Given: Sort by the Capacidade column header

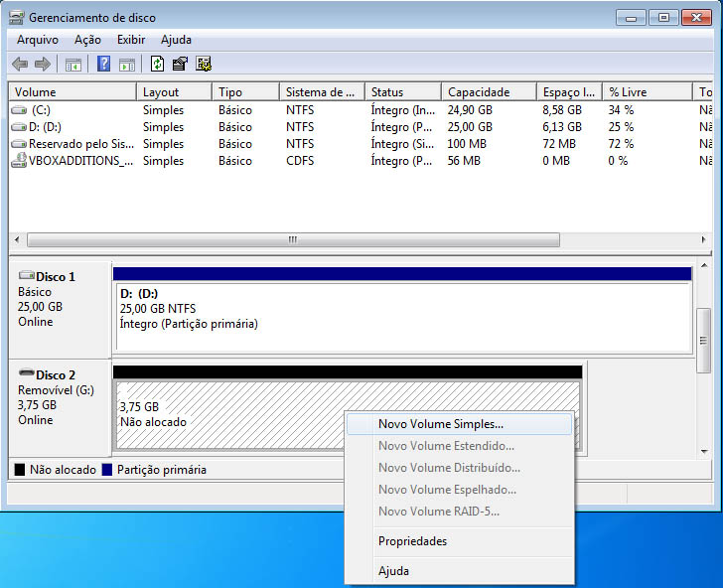Looking at the screenshot, I should [490, 92].
